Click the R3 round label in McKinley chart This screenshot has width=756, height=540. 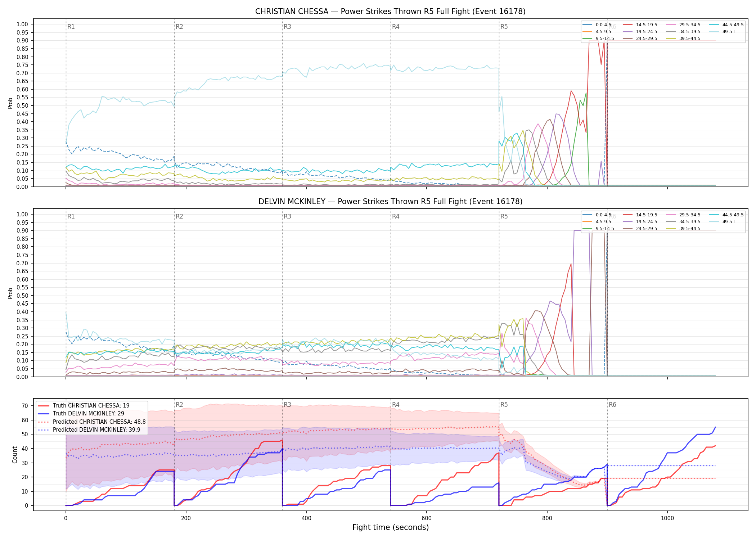(287, 216)
